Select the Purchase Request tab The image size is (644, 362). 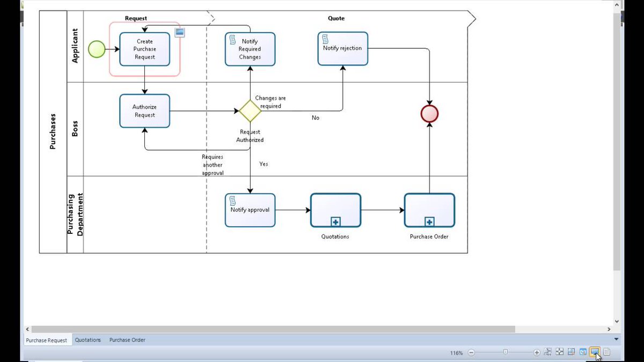(x=46, y=340)
